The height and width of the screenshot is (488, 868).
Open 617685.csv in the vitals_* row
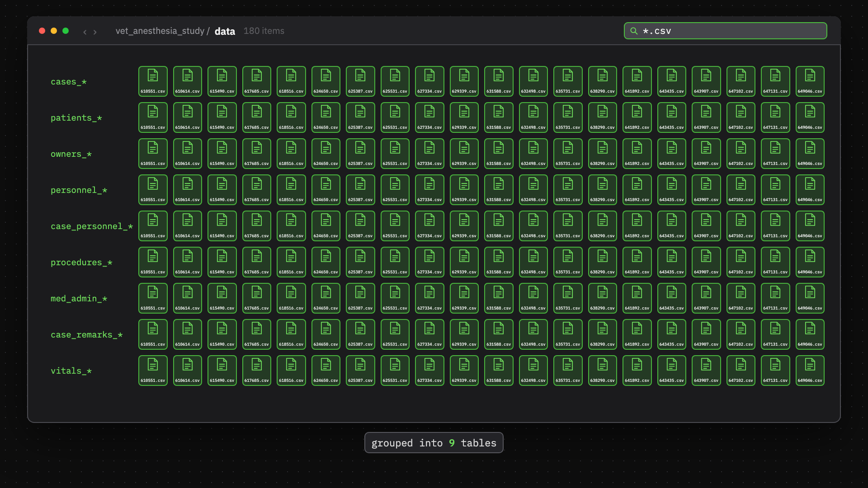pos(257,371)
